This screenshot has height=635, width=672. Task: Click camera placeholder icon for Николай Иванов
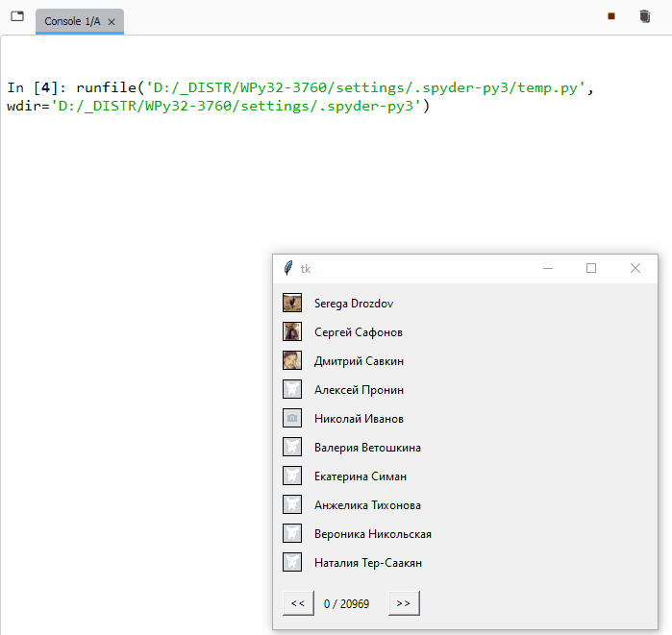(x=292, y=419)
